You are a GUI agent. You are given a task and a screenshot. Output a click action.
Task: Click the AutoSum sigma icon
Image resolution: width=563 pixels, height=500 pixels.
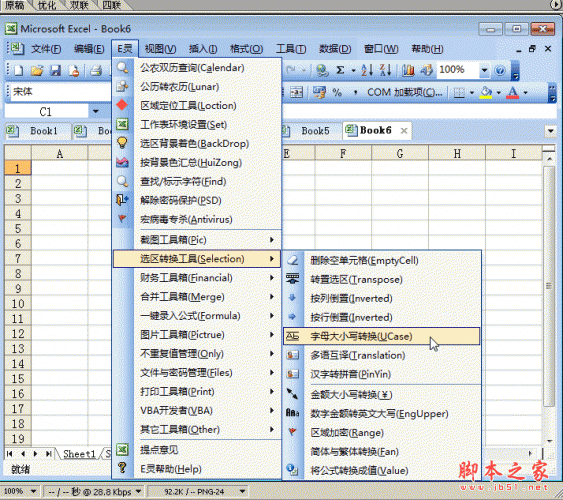click(340, 70)
